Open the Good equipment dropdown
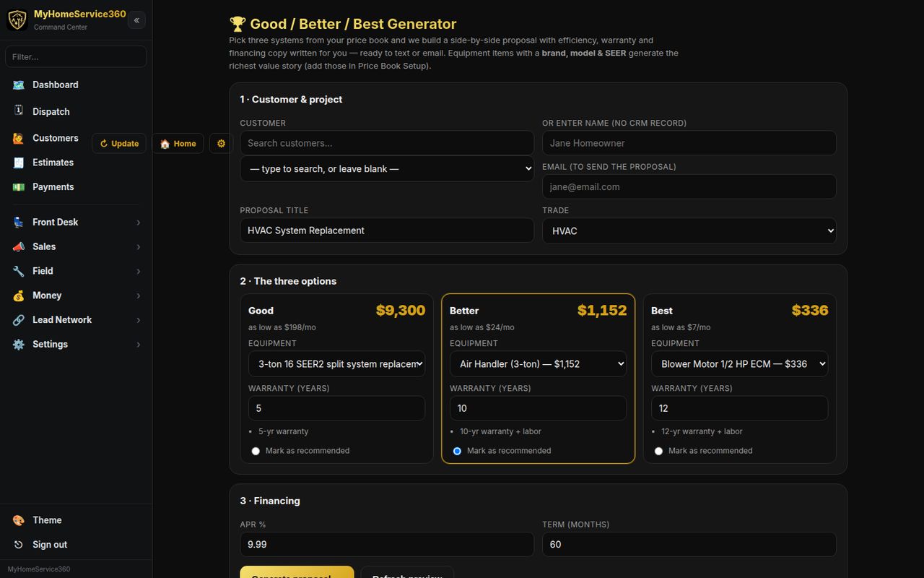 tap(337, 364)
